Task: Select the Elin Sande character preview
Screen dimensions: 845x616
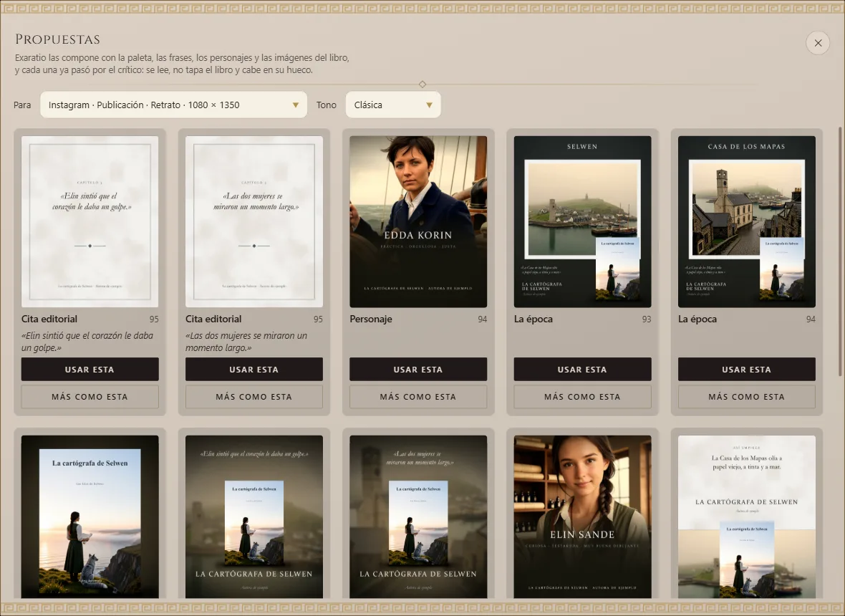Action: pos(583,517)
